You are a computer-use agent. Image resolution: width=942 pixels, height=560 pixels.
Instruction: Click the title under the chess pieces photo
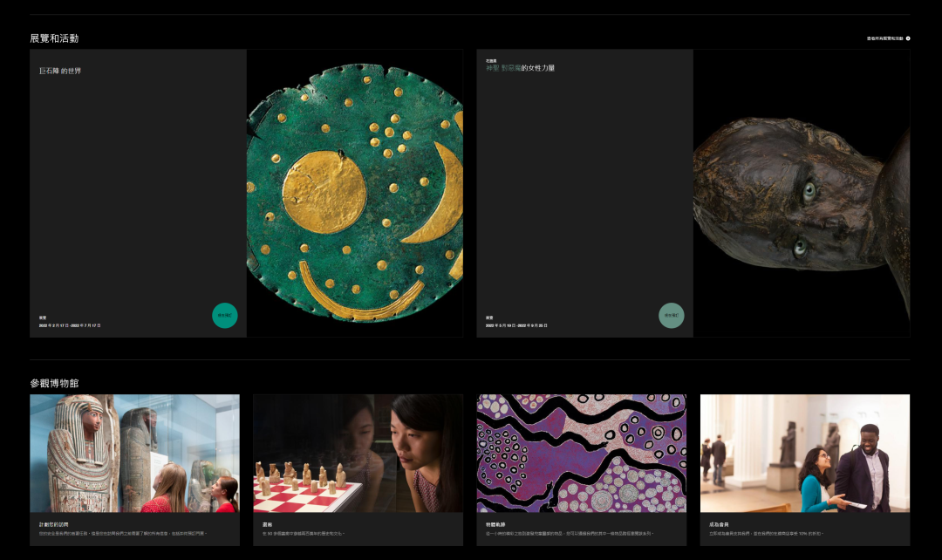[268, 524]
